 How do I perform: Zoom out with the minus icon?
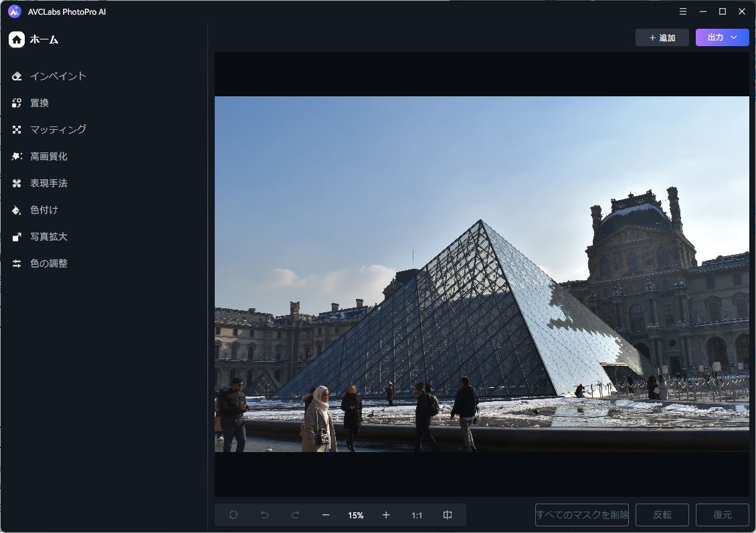point(325,515)
